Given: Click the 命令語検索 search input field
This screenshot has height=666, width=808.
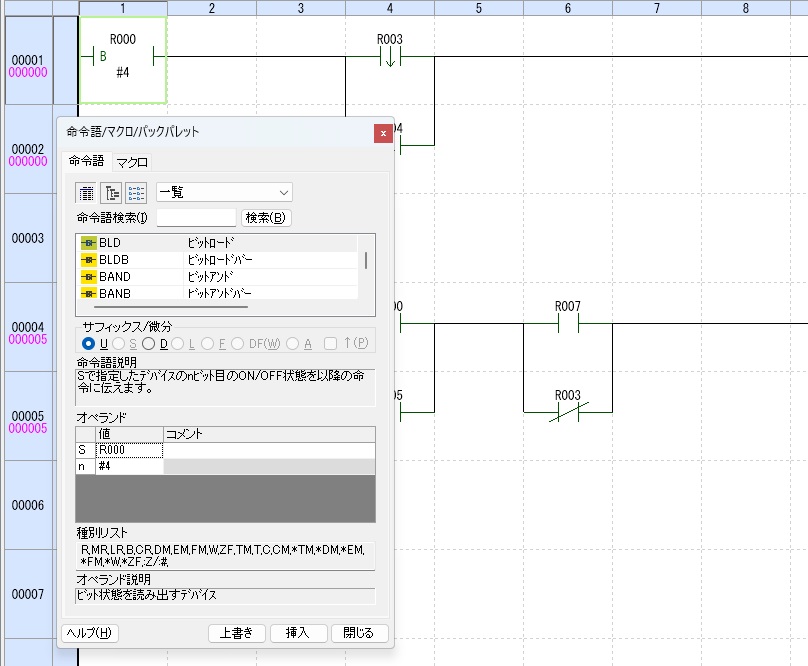Looking at the screenshot, I should (x=196, y=218).
